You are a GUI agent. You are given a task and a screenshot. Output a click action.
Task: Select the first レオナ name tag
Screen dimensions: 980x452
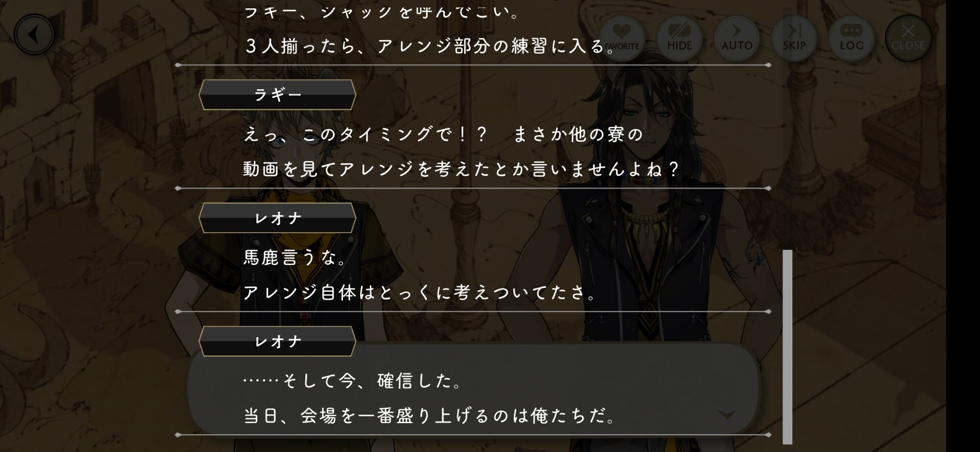(x=277, y=218)
